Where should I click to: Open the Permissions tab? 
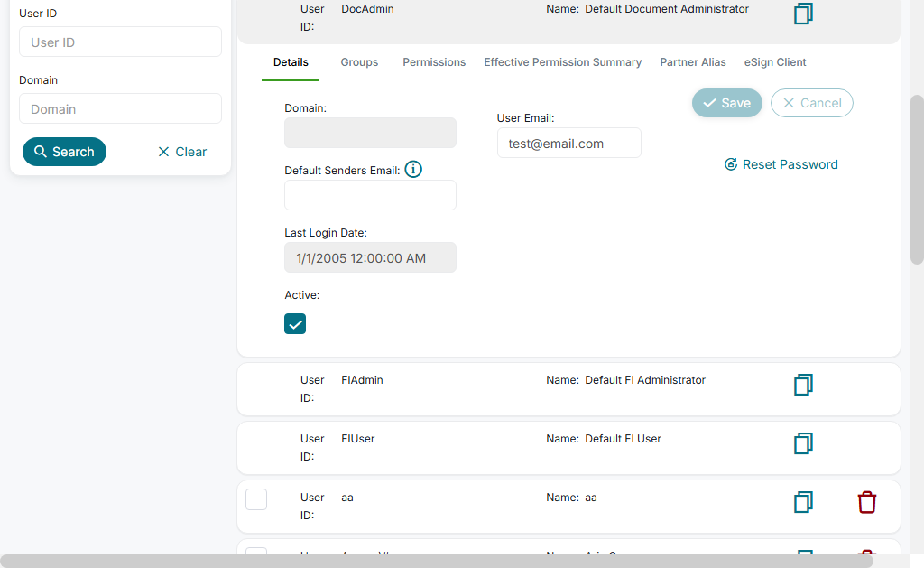(434, 62)
